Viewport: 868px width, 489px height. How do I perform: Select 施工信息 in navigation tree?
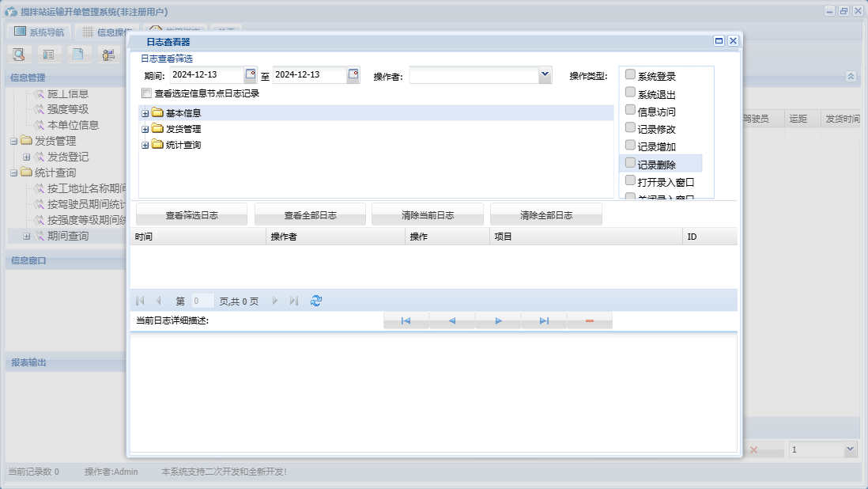pos(67,94)
